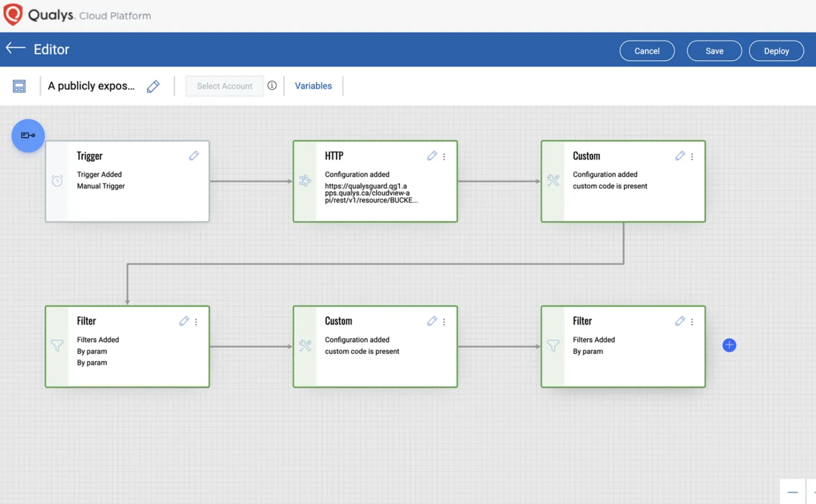Open the three-dot menu on the HTTP node
This screenshot has height=504, width=816.
(444, 156)
